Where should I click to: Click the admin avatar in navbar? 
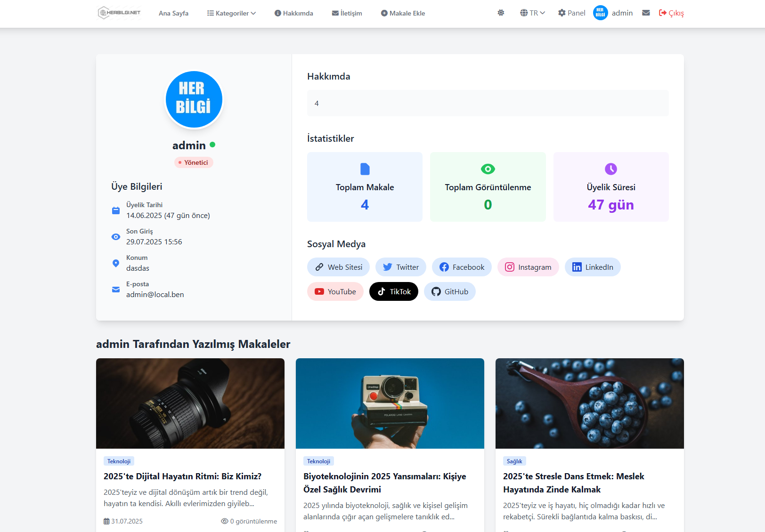(x=600, y=13)
